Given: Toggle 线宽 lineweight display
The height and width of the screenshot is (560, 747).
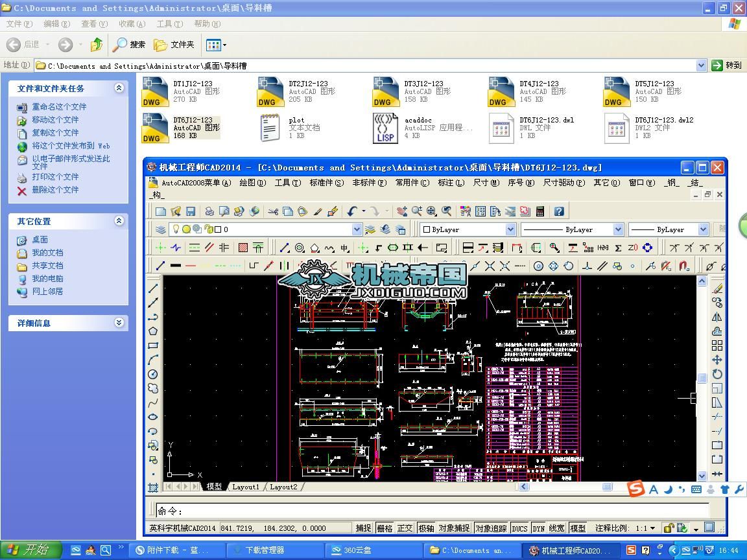Looking at the screenshot, I should (x=556, y=528).
